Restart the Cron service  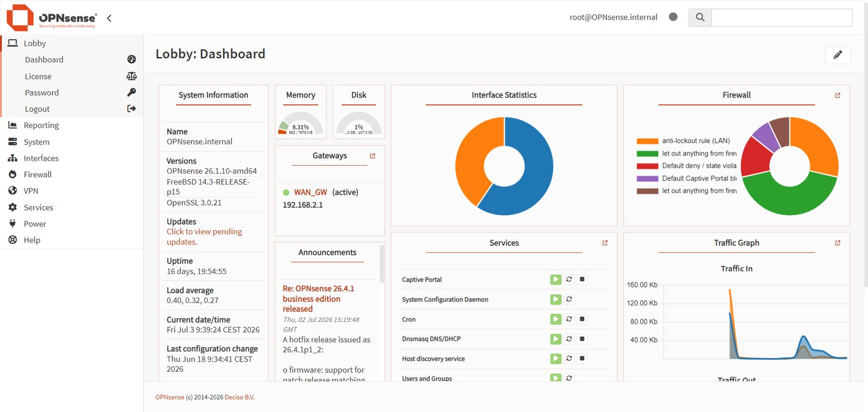tap(569, 319)
